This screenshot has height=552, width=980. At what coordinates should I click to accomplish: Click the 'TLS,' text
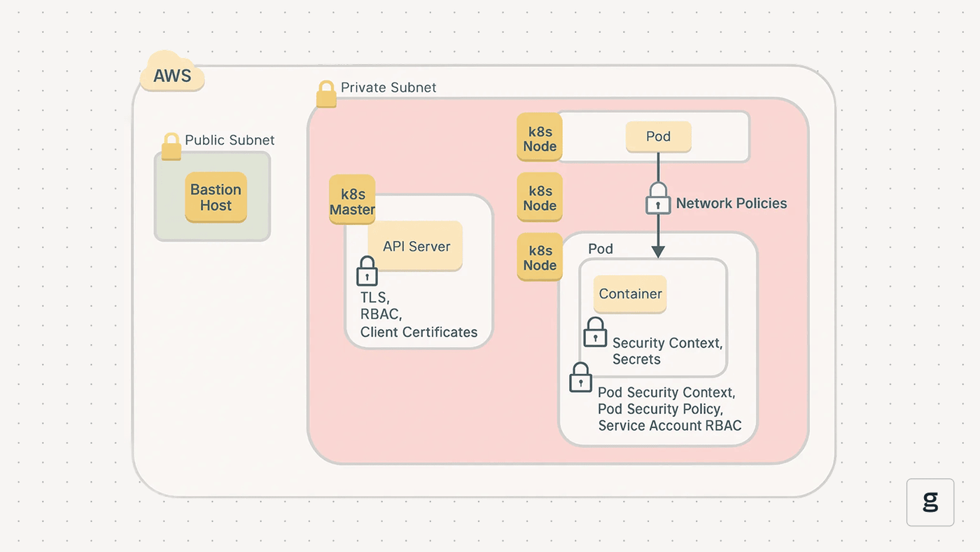(375, 297)
